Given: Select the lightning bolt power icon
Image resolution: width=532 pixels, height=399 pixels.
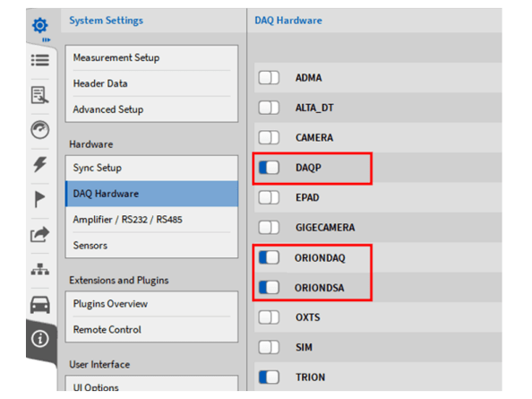Looking at the screenshot, I should 40,164.
